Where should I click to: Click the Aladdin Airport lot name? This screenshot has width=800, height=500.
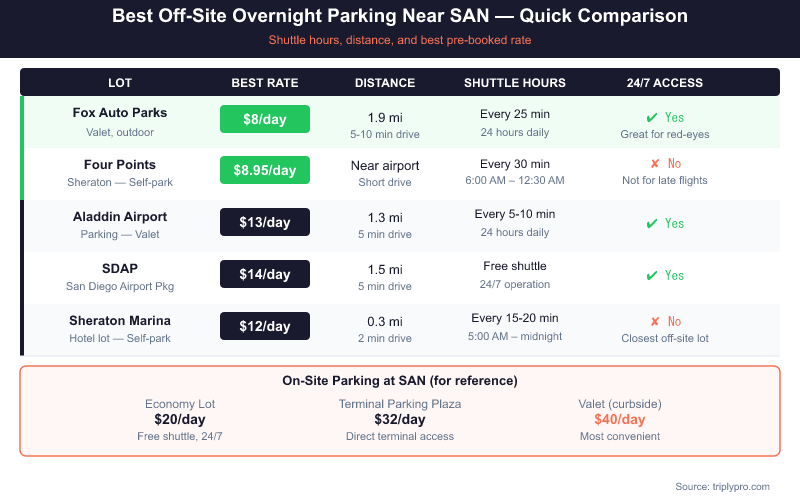click(120, 216)
